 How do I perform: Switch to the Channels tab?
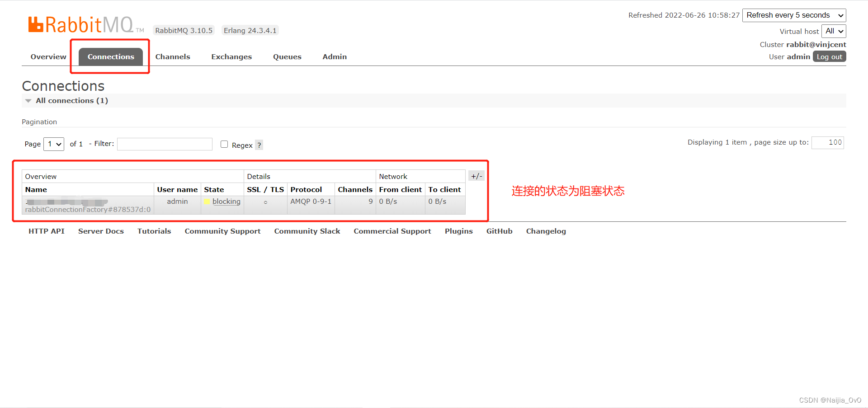173,57
